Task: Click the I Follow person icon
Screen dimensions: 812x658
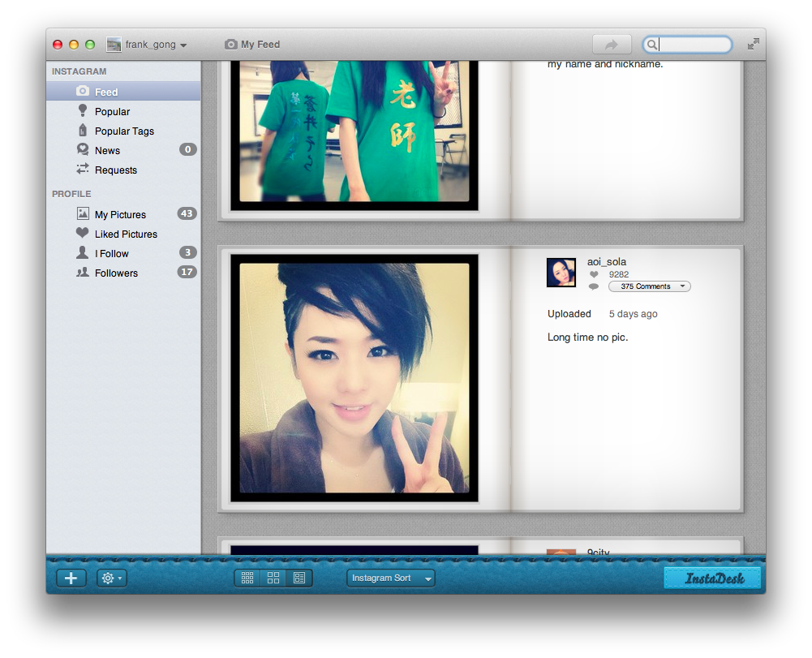Action: (83, 252)
